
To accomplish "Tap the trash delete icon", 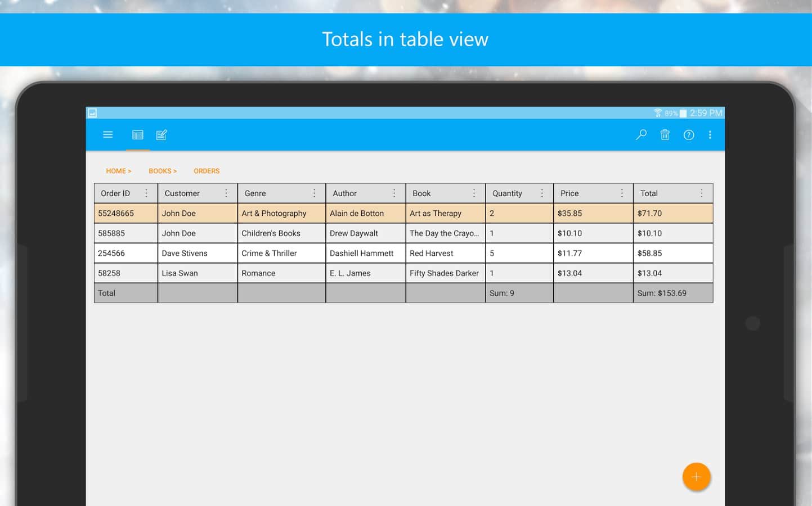I will (x=665, y=135).
